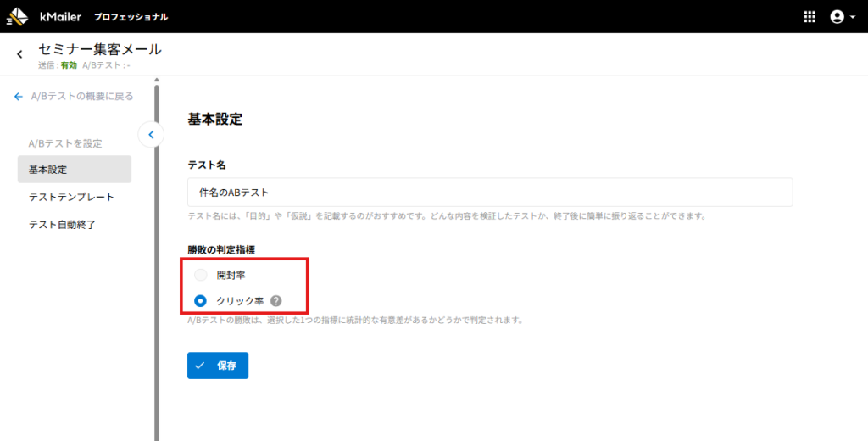Go back using chevron beside セミナー集客メール

coord(19,54)
